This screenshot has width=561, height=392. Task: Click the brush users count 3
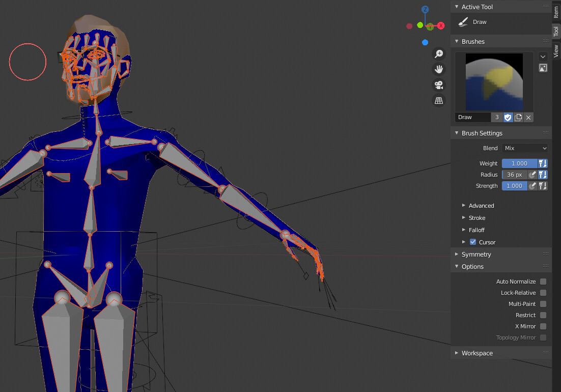[497, 117]
